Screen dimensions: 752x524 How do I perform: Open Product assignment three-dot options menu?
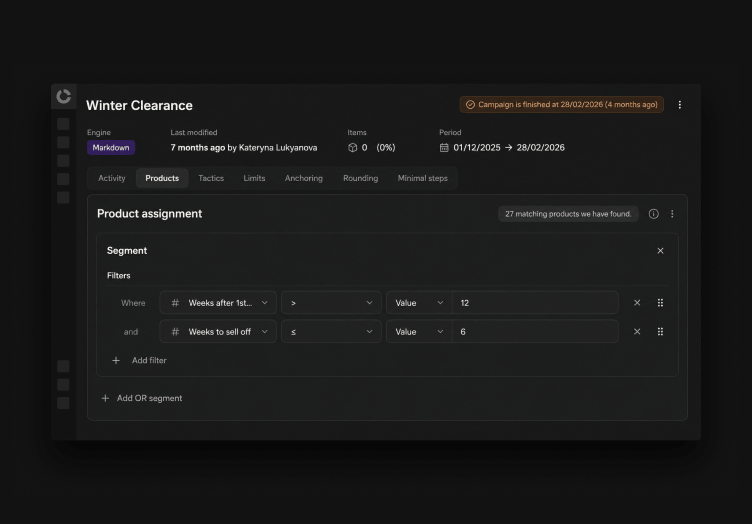click(672, 214)
